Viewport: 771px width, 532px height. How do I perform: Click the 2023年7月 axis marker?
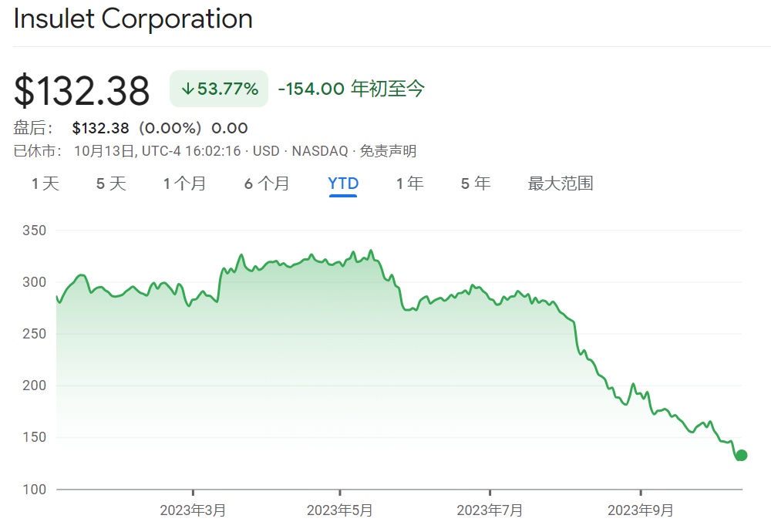click(x=490, y=510)
